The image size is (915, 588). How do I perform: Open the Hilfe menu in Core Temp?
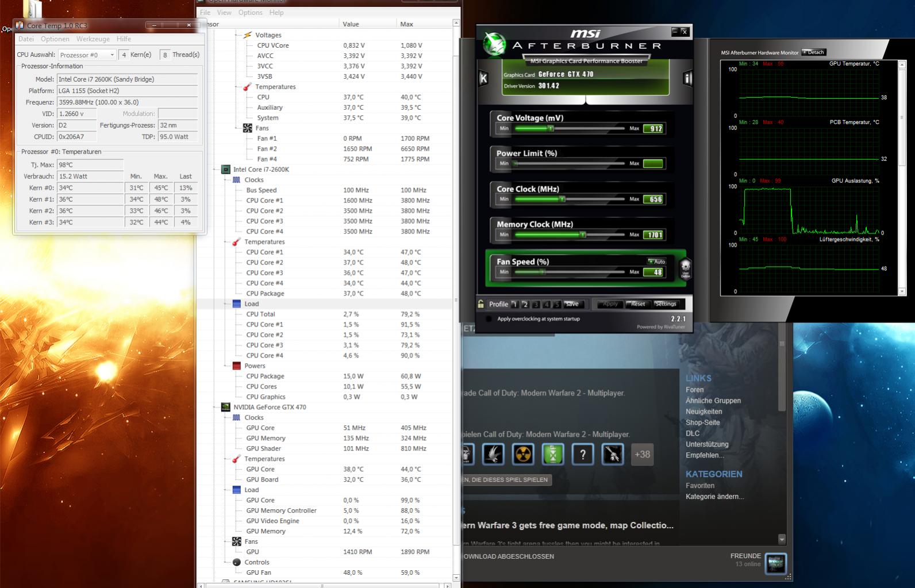[124, 39]
